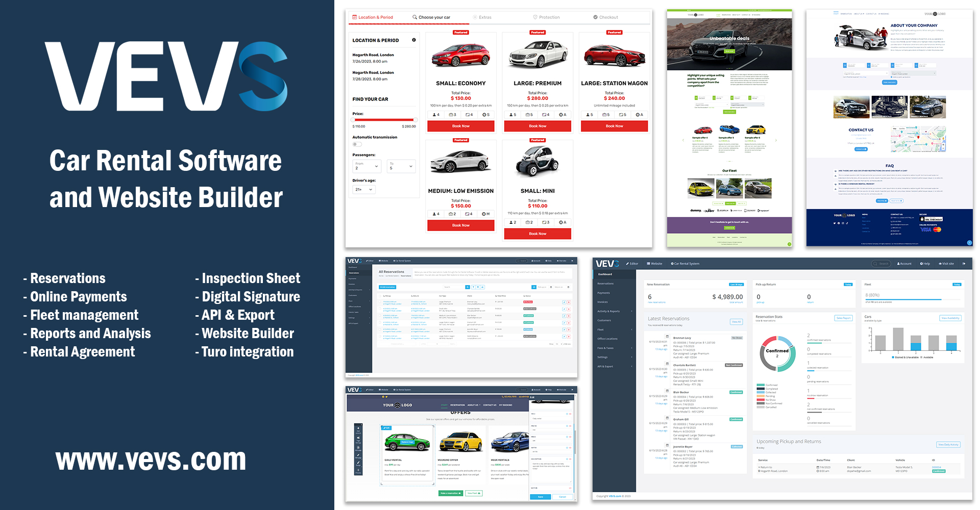Click logout icon in dashboard window top bar
Screen dimensions: 980x510
[x=964, y=264]
